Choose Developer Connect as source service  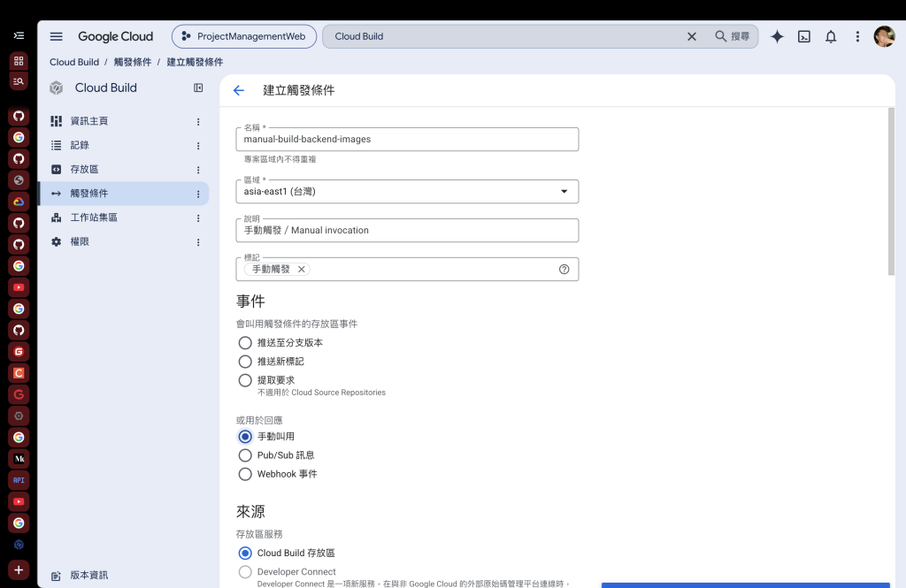[245, 572]
